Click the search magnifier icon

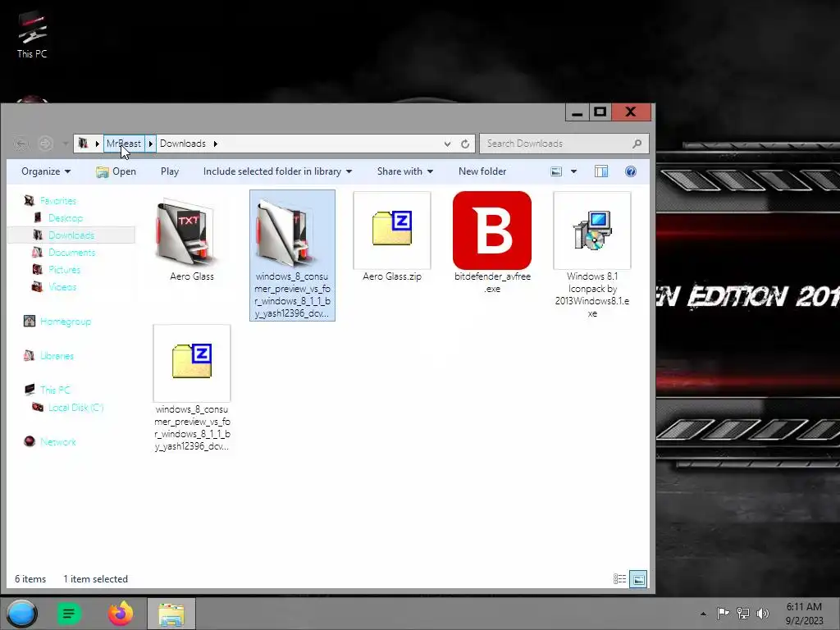tap(637, 144)
